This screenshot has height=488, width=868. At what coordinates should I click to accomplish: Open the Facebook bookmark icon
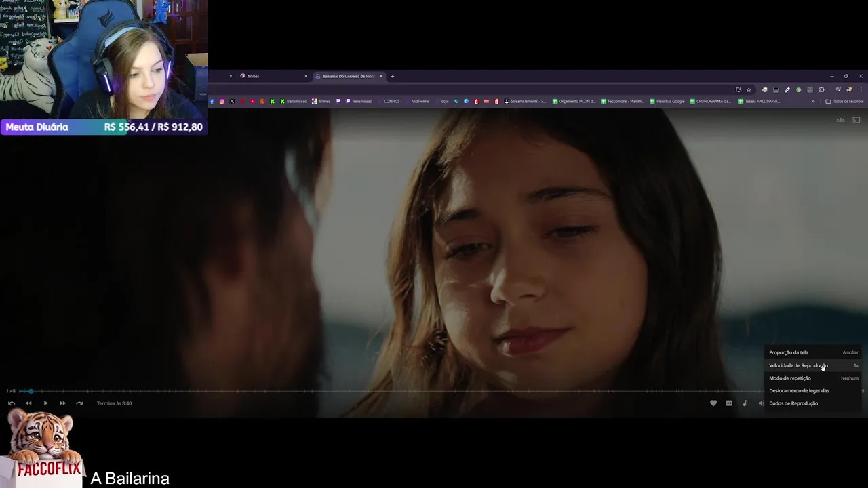click(x=212, y=102)
